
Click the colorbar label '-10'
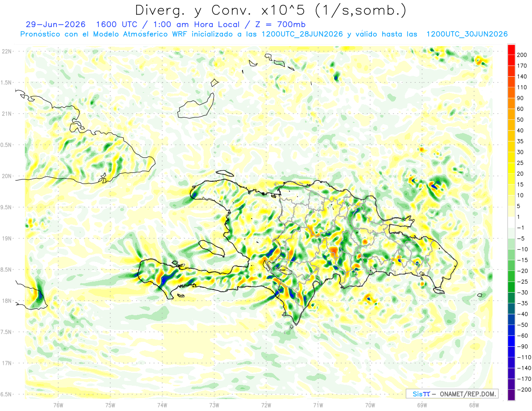tap(524, 249)
